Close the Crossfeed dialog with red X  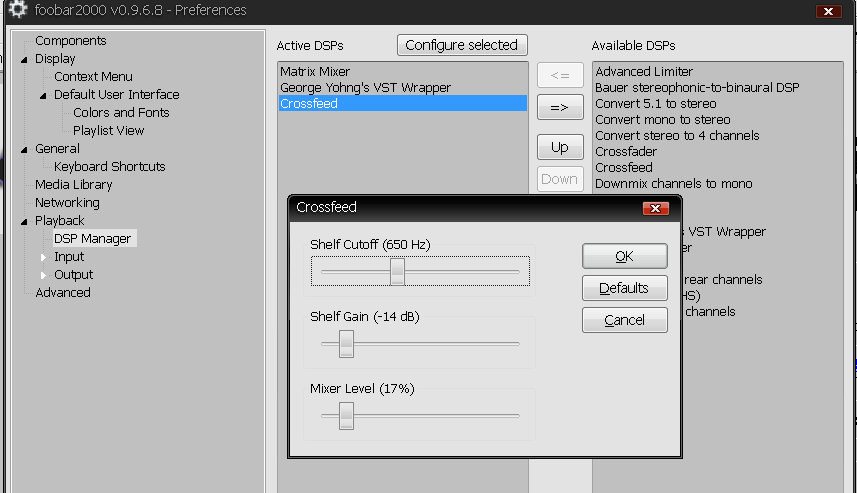(x=655, y=208)
